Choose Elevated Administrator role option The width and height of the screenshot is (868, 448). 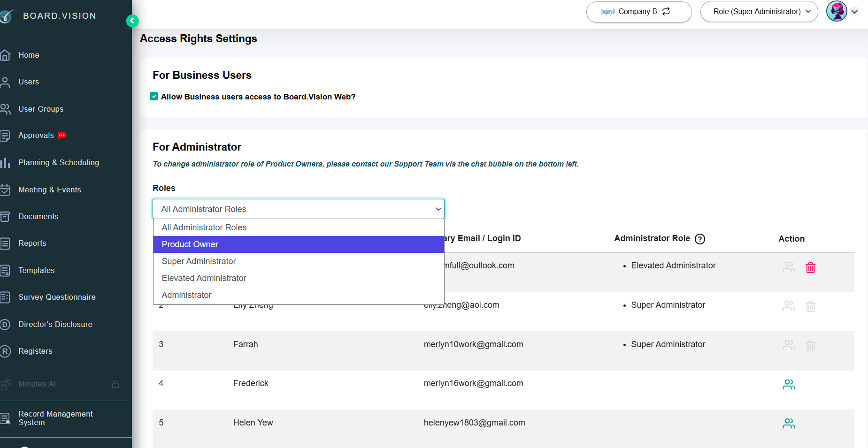click(x=299, y=278)
